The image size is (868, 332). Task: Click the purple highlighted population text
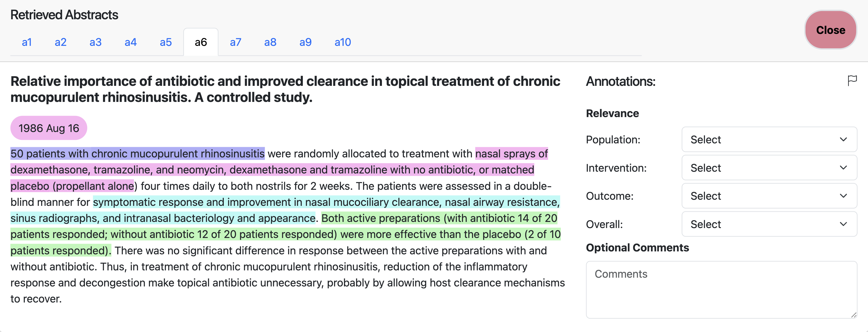(137, 154)
